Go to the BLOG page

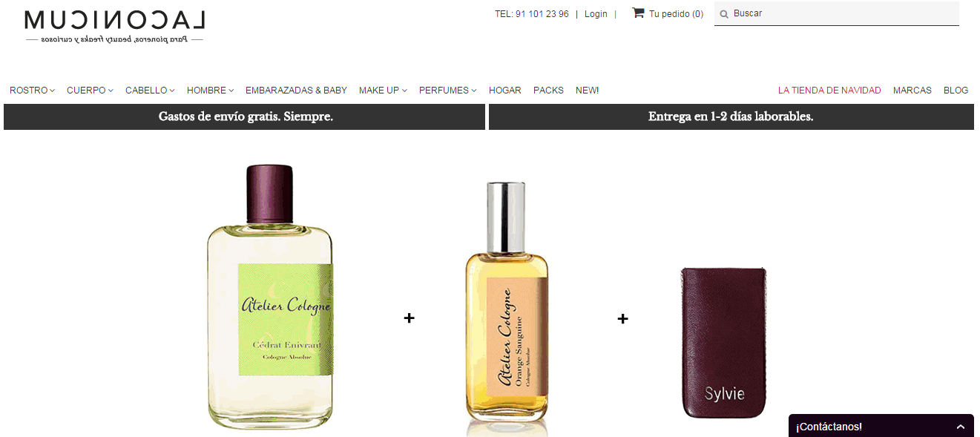pyautogui.click(x=956, y=91)
